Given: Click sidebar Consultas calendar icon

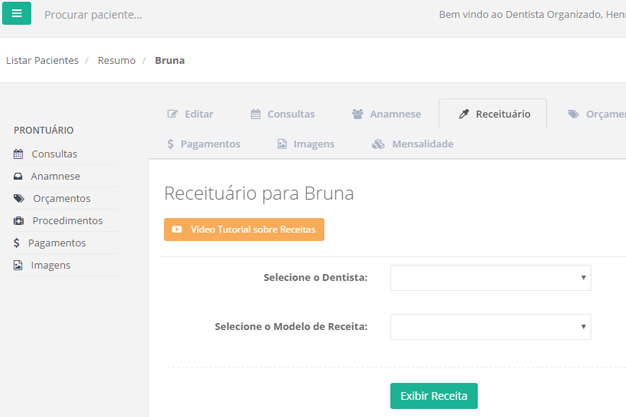Looking at the screenshot, I should coord(18,154).
